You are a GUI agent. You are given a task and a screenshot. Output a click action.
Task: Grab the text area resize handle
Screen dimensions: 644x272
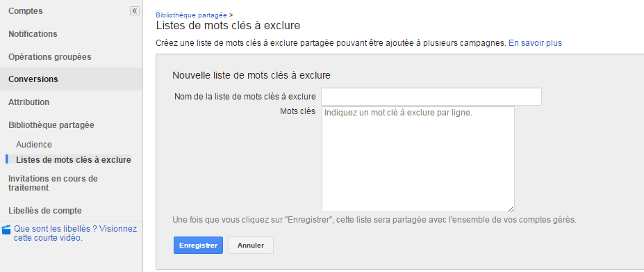[x=511, y=209]
